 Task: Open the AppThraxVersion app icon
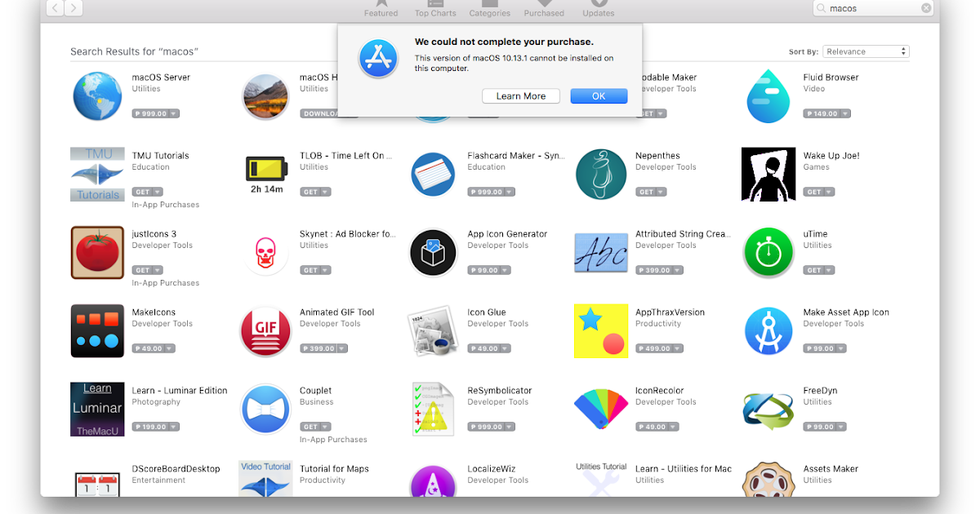click(x=601, y=331)
